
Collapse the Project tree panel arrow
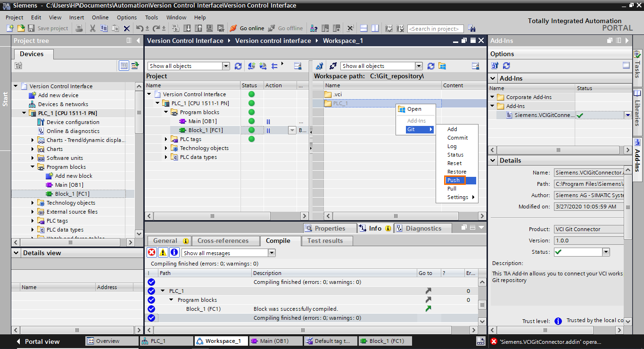139,41
